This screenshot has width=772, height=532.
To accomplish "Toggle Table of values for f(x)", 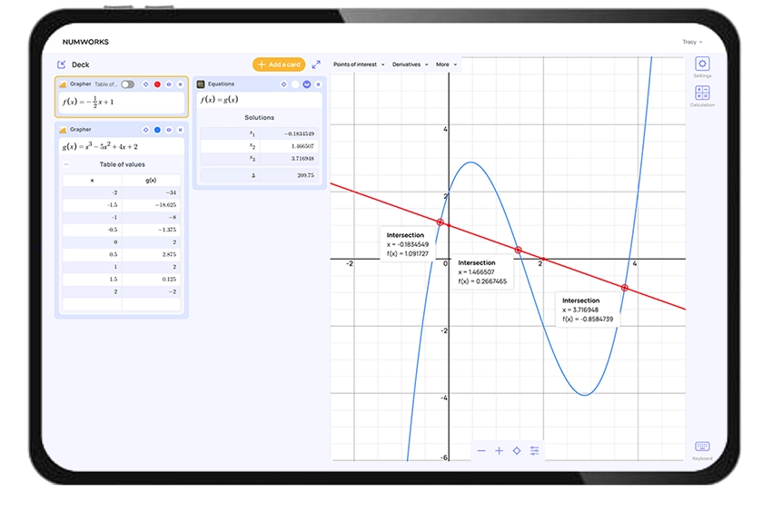I will [x=127, y=84].
